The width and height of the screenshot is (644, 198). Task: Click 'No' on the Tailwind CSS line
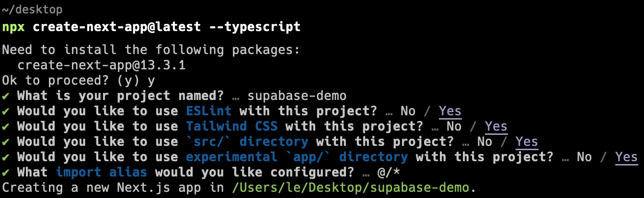(454, 126)
